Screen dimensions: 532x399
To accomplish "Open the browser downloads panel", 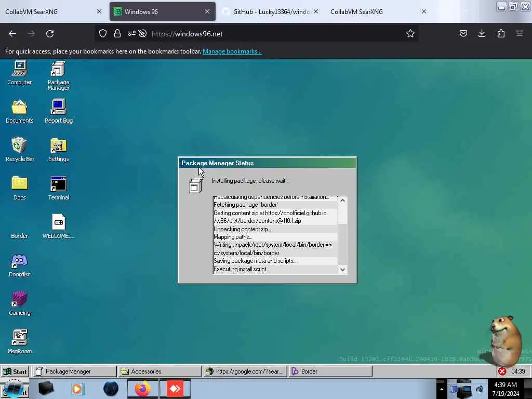I will [482, 34].
